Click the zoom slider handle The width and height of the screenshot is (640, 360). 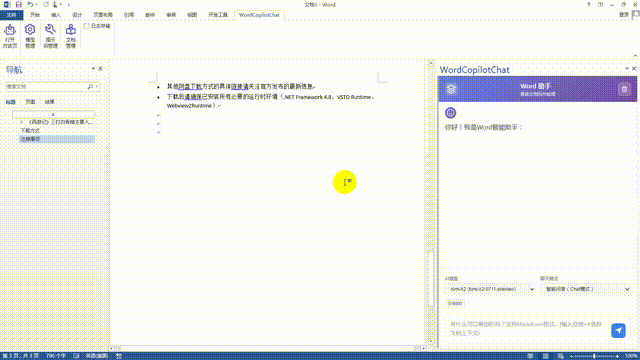tap(594, 356)
